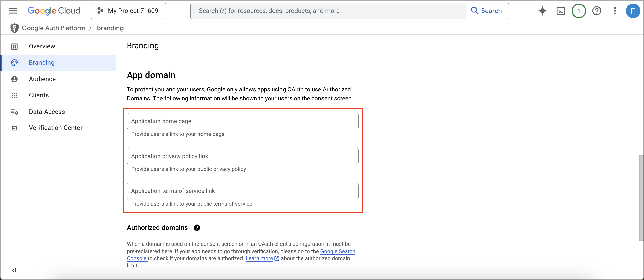Open the help question mark menu
Screen dimensions: 644x280
coord(597,11)
